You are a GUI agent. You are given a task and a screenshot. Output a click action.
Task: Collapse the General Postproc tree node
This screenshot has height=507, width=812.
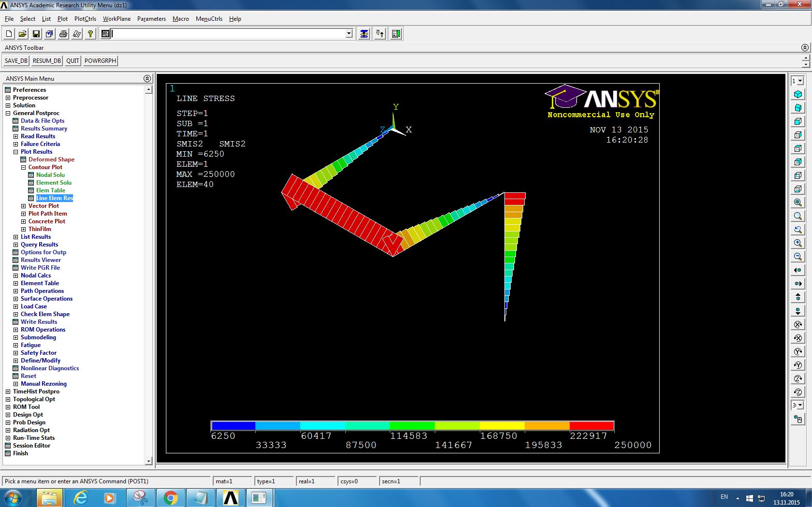click(8, 113)
